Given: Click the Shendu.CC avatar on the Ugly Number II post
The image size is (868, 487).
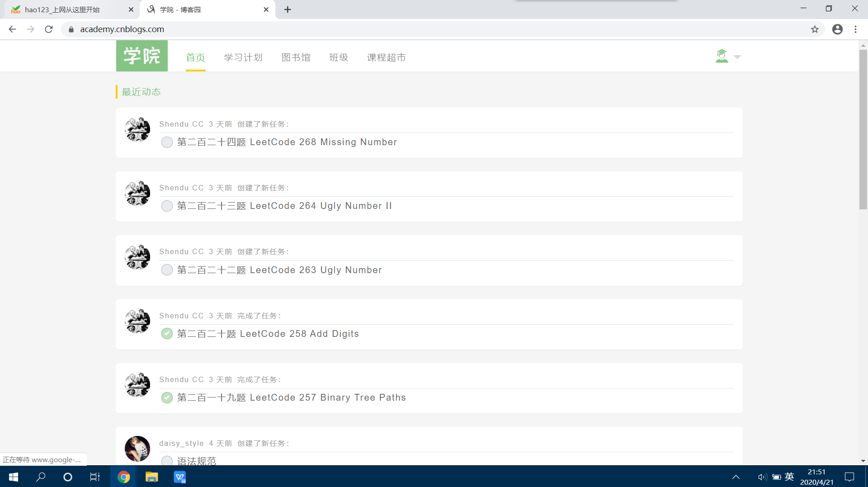Looking at the screenshot, I should [137, 194].
